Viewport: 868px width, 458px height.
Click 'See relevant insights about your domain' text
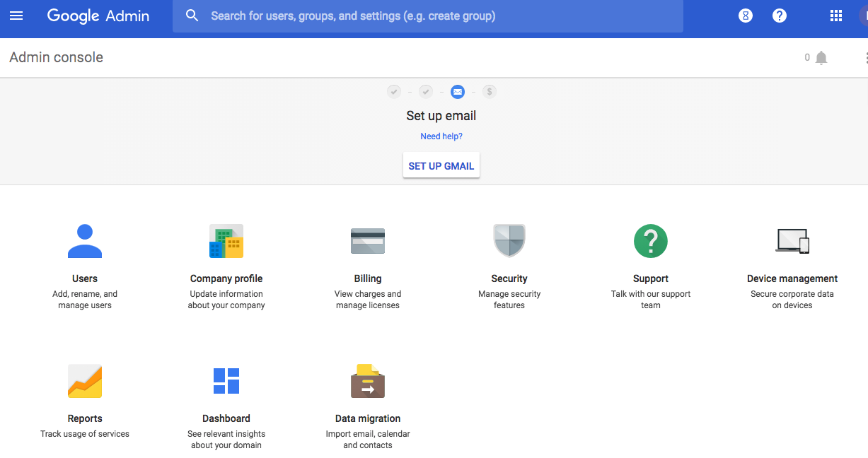(x=226, y=440)
